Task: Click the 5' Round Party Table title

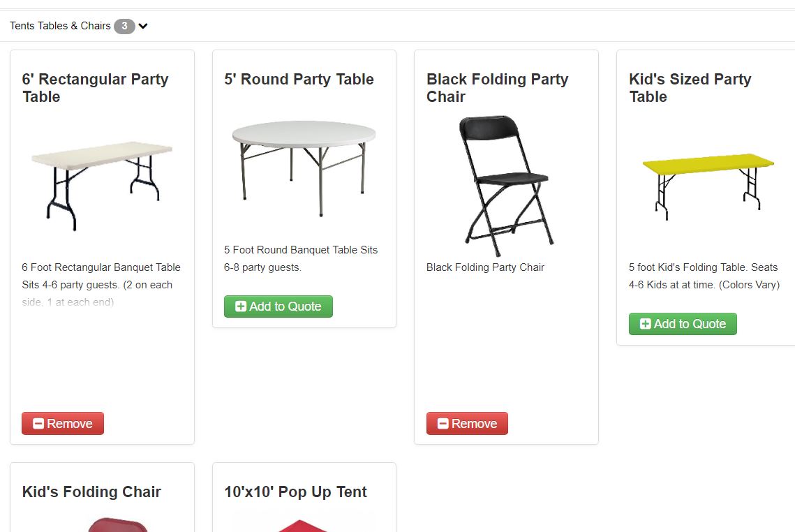Action: click(x=299, y=80)
